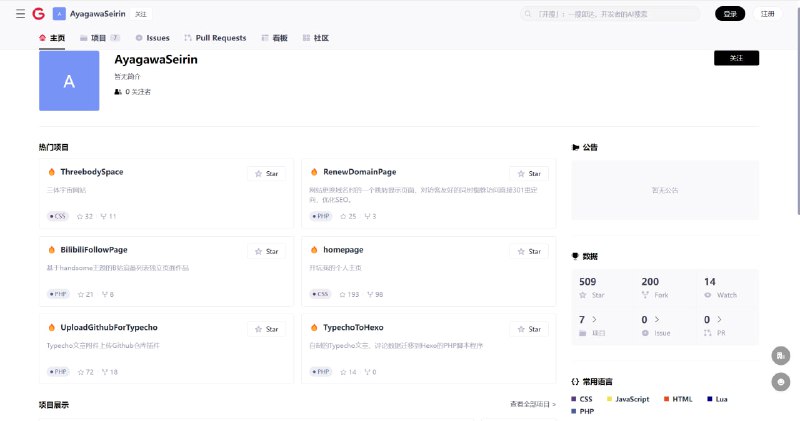This screenshot has width=800, height=421.
Task: Click the followers icon under the profile name
Action: (x=118, y=92)
